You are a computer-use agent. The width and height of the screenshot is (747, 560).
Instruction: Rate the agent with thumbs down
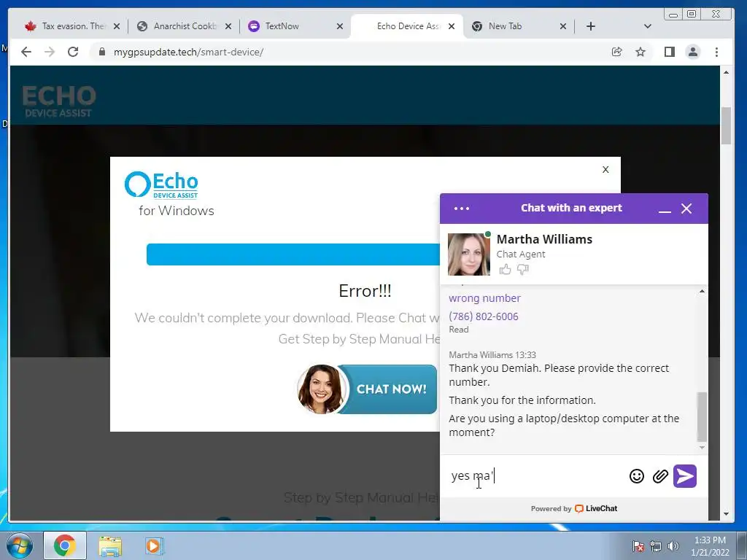point(523,270)
